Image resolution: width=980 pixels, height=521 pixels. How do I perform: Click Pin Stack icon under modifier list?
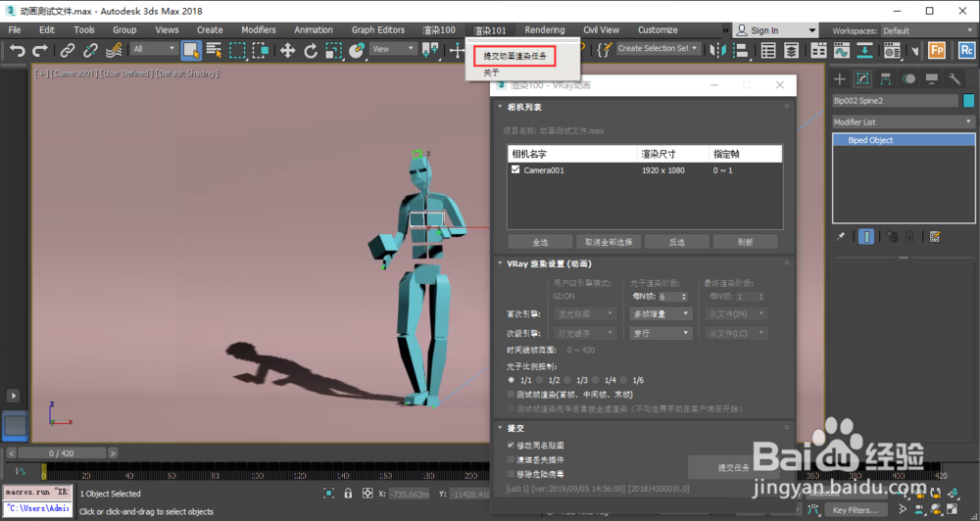841,236
